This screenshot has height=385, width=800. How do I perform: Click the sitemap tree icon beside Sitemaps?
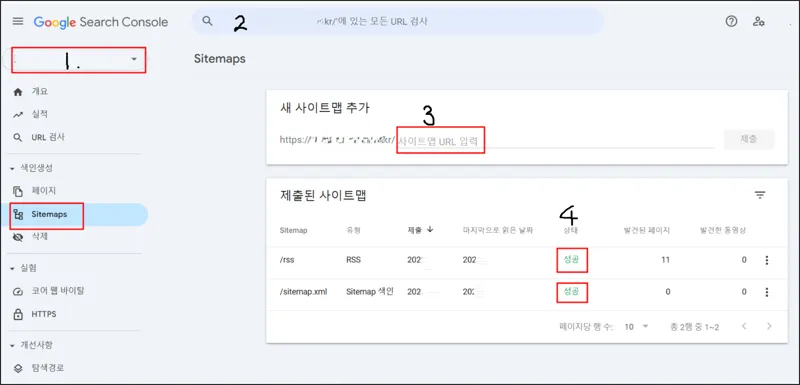click(x=18, y=214)
